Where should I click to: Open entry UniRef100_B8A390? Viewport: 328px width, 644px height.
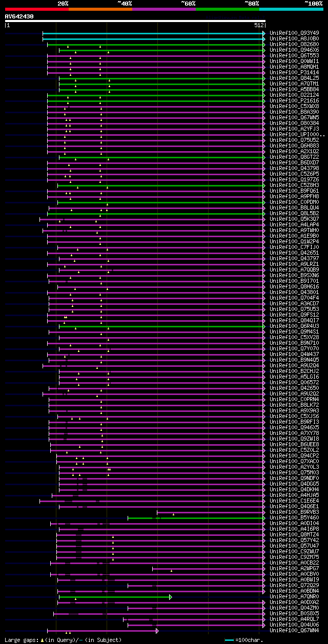(x=294, y=112)
